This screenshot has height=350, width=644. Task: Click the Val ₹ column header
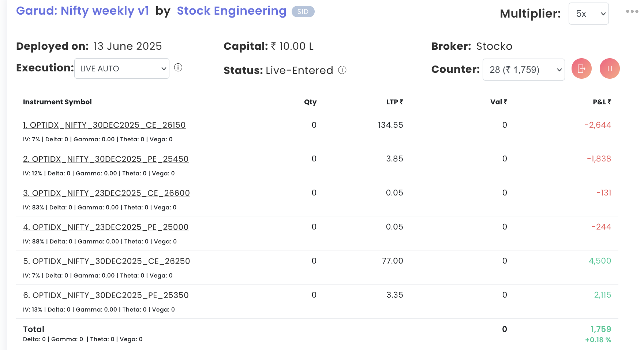[x=499, y=102]
